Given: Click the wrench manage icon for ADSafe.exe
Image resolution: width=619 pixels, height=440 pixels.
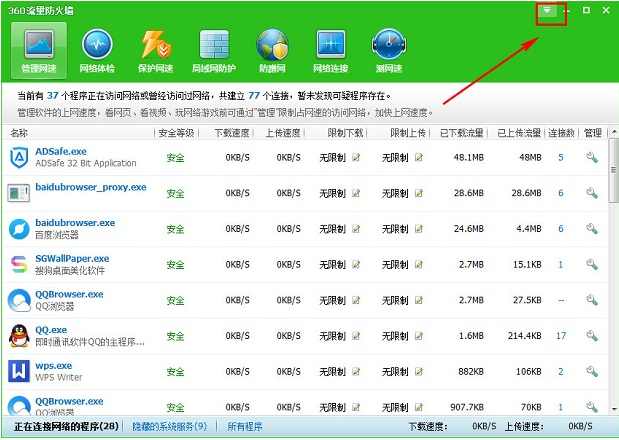Looking at the screenshot, I should [x=592, y=157].
